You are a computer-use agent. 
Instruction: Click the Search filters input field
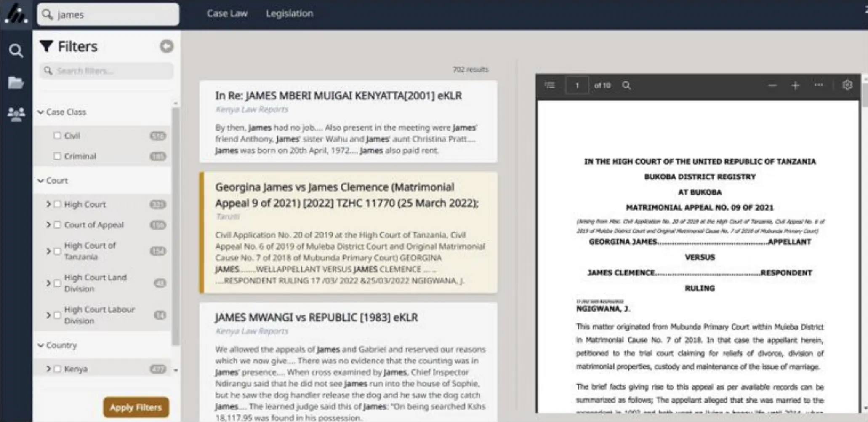(x=107, y=71)
